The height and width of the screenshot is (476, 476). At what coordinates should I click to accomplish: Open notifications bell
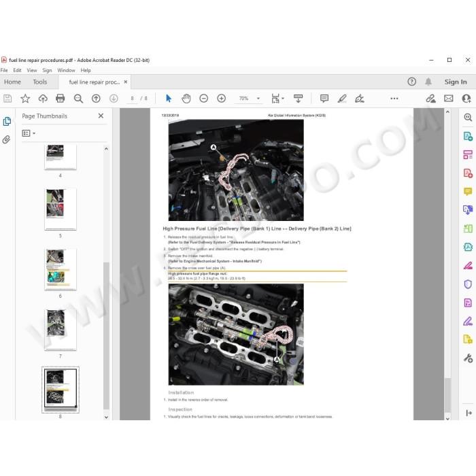[x=428, y=82]
